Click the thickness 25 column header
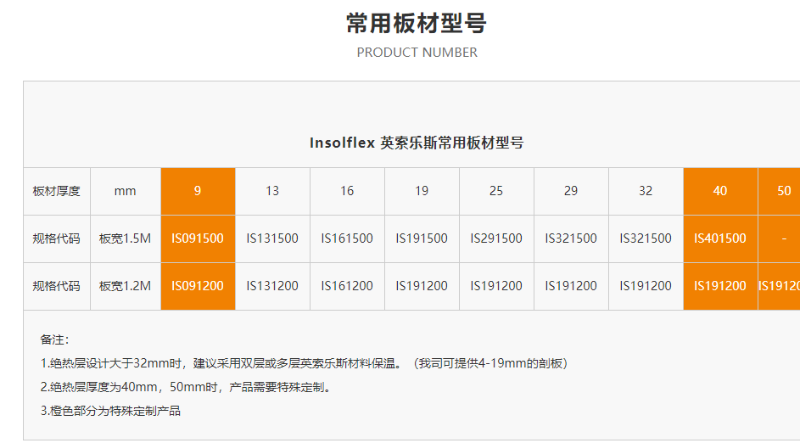 496,191
